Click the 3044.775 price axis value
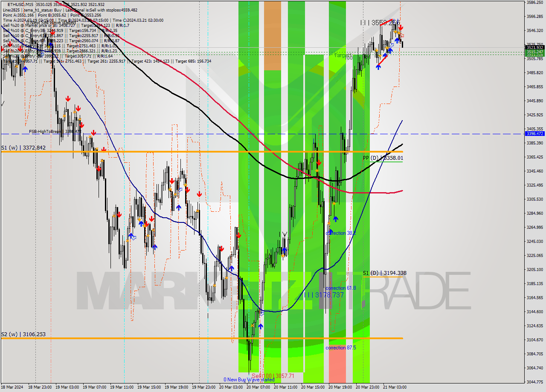Viewport: 546px width, 392px height. pyautogui.click(x=534, y=382)
